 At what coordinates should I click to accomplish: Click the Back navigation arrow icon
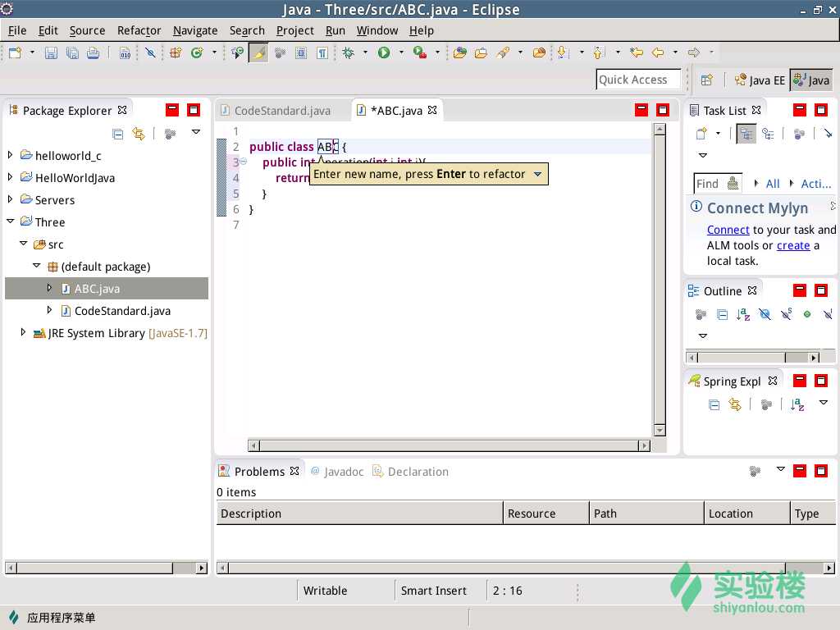point(658,52)
